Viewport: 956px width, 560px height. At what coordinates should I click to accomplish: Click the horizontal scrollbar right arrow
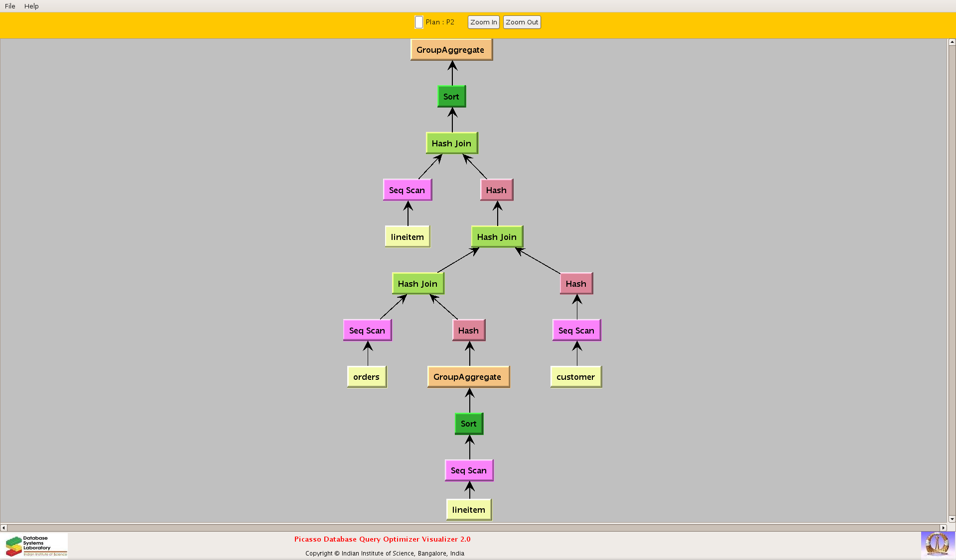click(943, 528)
